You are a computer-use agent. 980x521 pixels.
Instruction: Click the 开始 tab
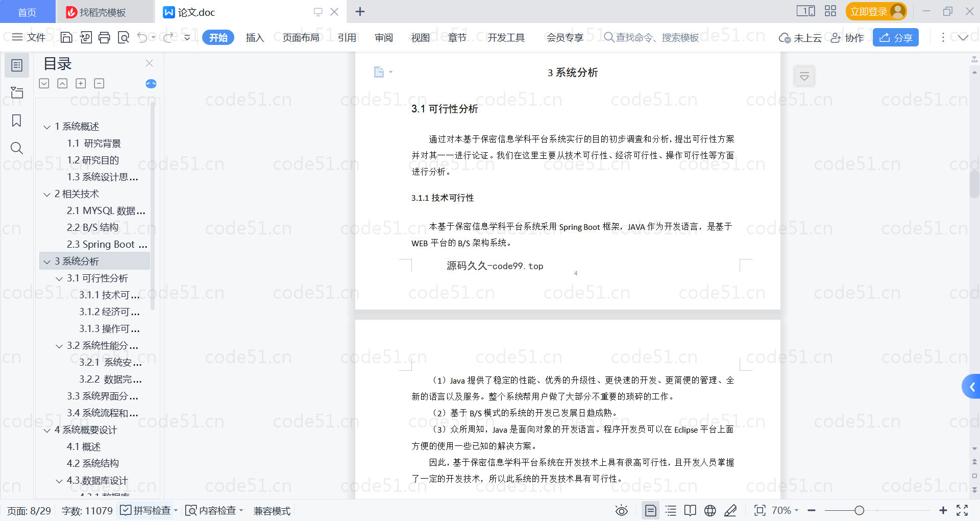pos(218,37)
